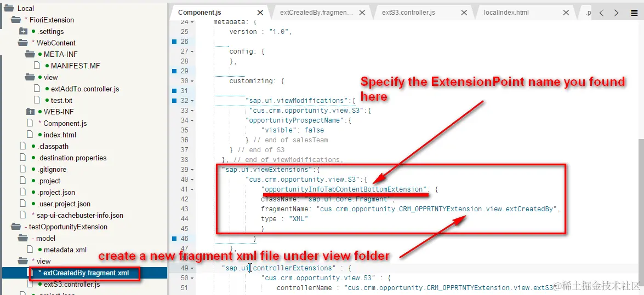Screen dimensions: 644x295
Task: Expand the .settings folder
Action: click(23, 31)
